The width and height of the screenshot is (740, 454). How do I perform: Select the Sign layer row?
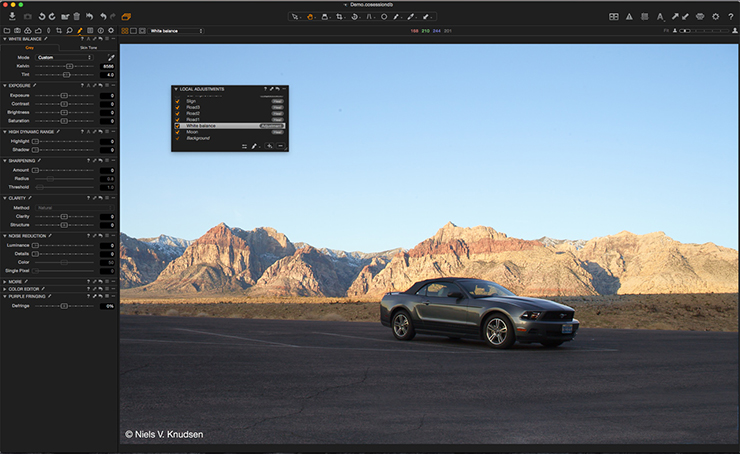point(230,101)
